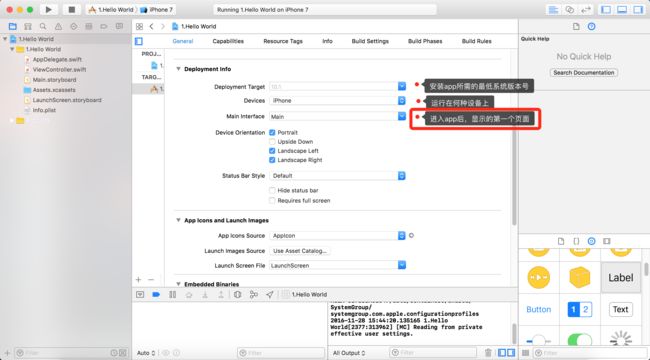Enable Upside Down orientation

[x=272, y=141]
